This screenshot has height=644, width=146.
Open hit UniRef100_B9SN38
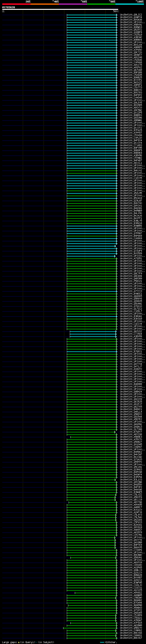131,20
